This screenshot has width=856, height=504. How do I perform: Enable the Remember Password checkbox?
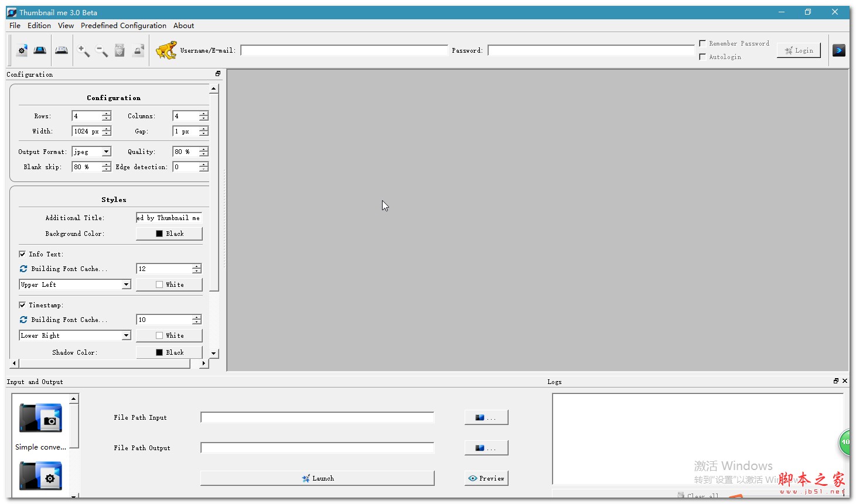(702, 43)
